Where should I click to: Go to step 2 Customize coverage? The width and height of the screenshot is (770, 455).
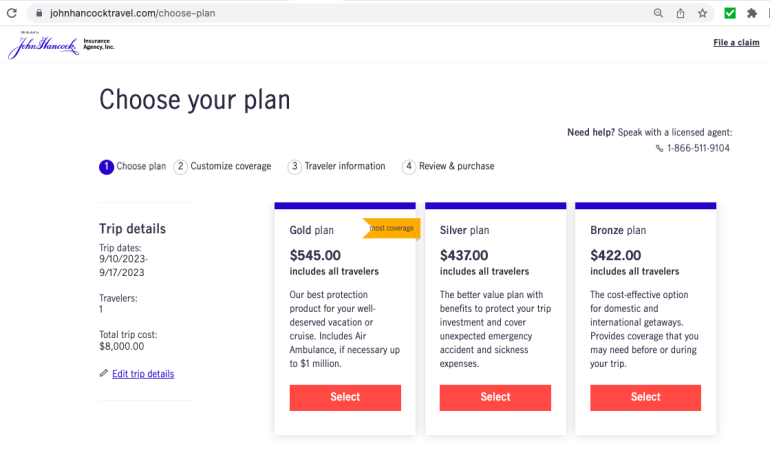222,167
